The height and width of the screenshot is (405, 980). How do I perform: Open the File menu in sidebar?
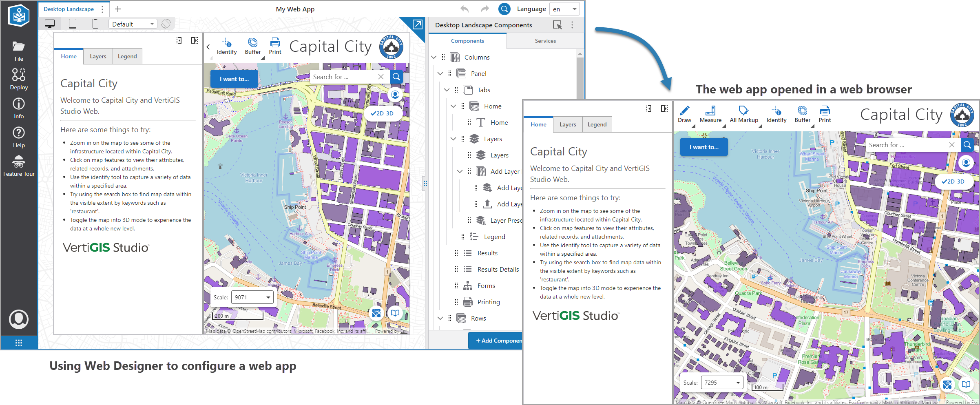[x=19, y=51]
